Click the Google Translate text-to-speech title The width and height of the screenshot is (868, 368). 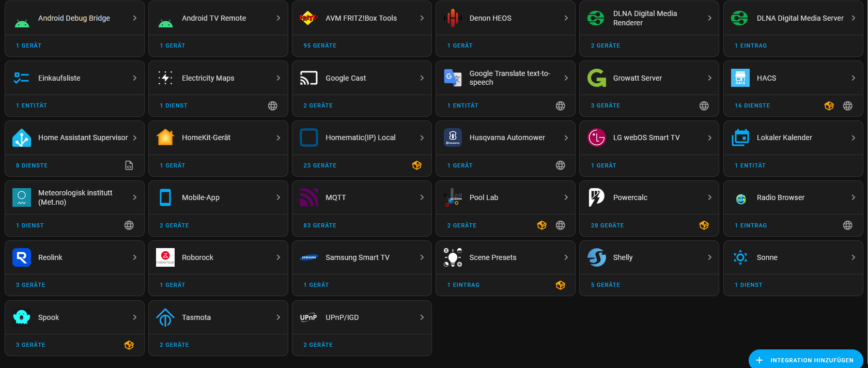pyautogui.click(x=510, y=78)
